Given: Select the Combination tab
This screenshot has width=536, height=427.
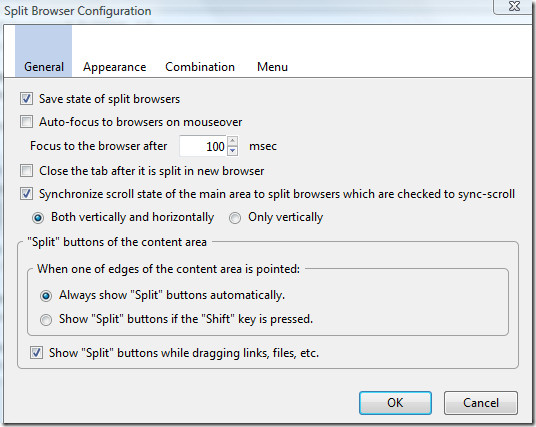Looking at the screenshot, I should pos(200,67).
